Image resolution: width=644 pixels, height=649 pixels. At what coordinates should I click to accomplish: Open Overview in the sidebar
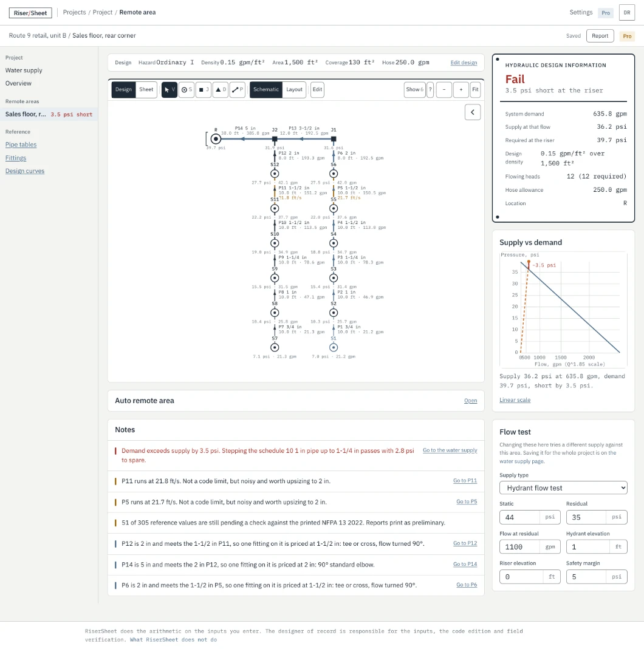coord(18,83)
